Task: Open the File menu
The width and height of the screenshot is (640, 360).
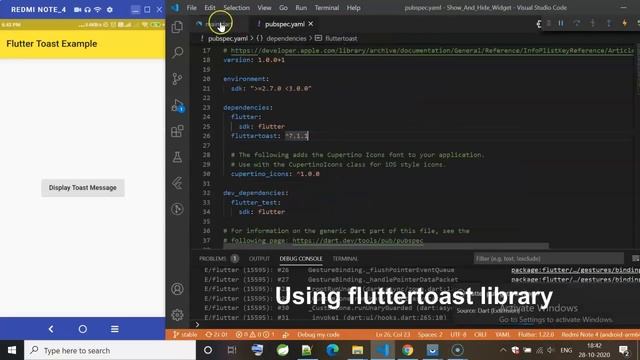Action: [191, 8]
